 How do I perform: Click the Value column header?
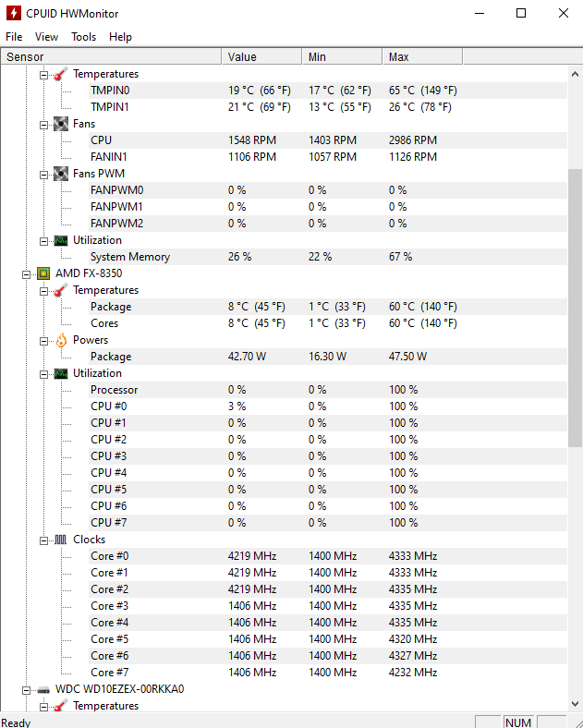click(261, 56)
